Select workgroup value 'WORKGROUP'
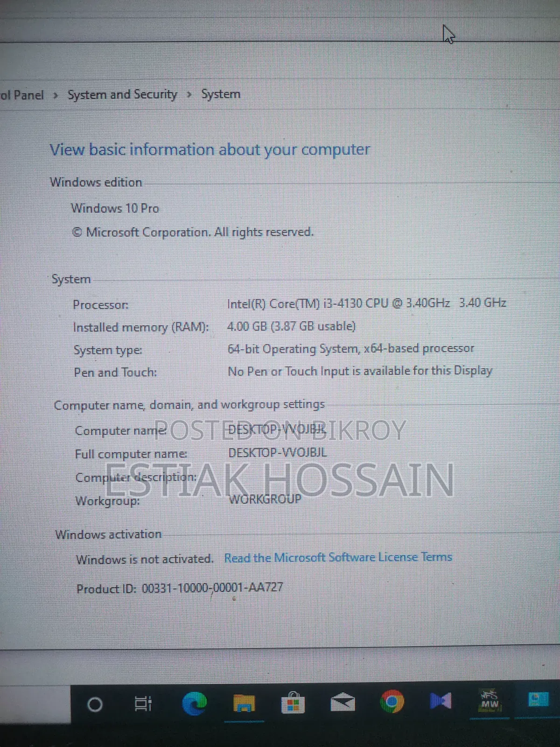Viewport: 560px width, 747px height. 265,499
